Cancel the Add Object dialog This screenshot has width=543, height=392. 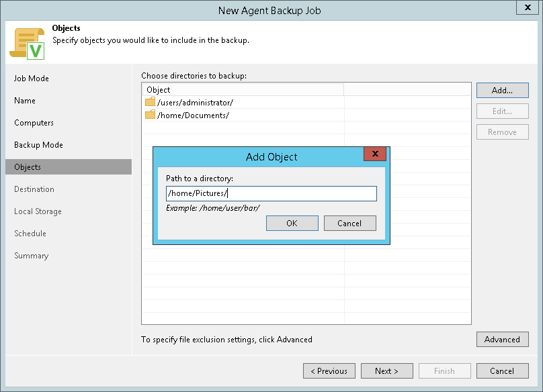(x=349, y=224)
